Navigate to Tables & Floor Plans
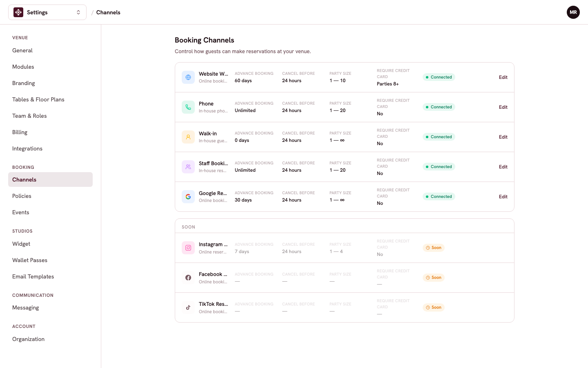The image size is (588, 368). pyautogui.click(x=50, y=99)
